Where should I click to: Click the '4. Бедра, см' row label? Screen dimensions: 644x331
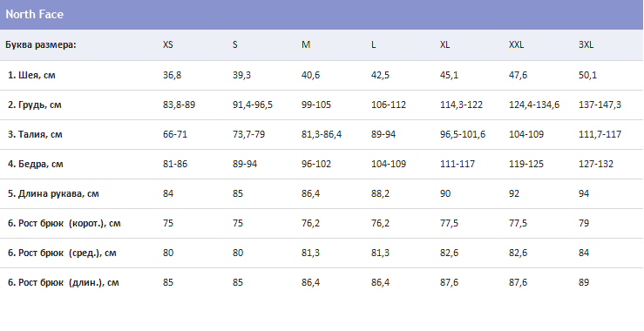[x=36, y=165]
